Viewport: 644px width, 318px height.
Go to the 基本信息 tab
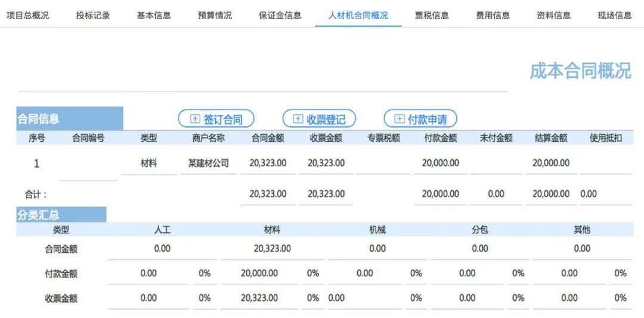pos(154,15)
